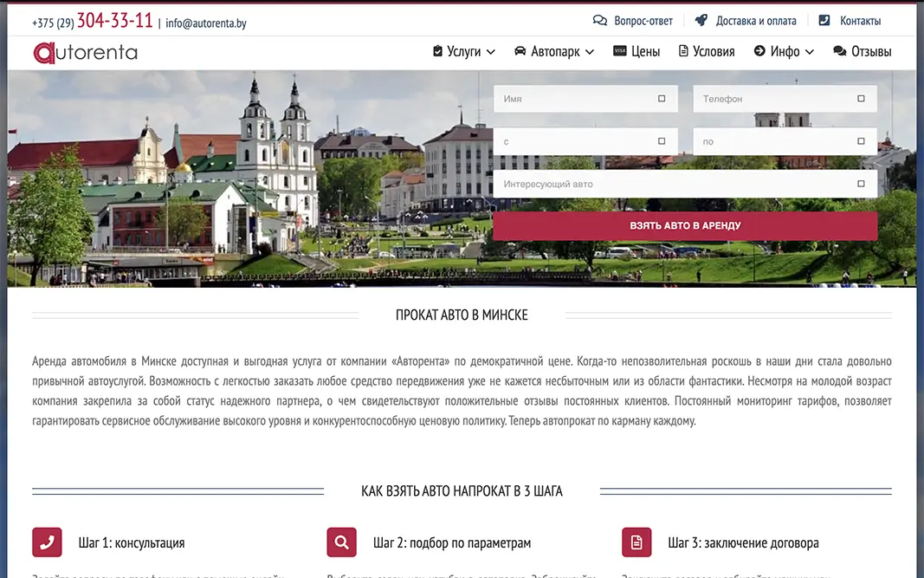Viewport: 924px width, 578px height.
Task: Expand the Услуги dropdown menu
Action: coord(464,51)
